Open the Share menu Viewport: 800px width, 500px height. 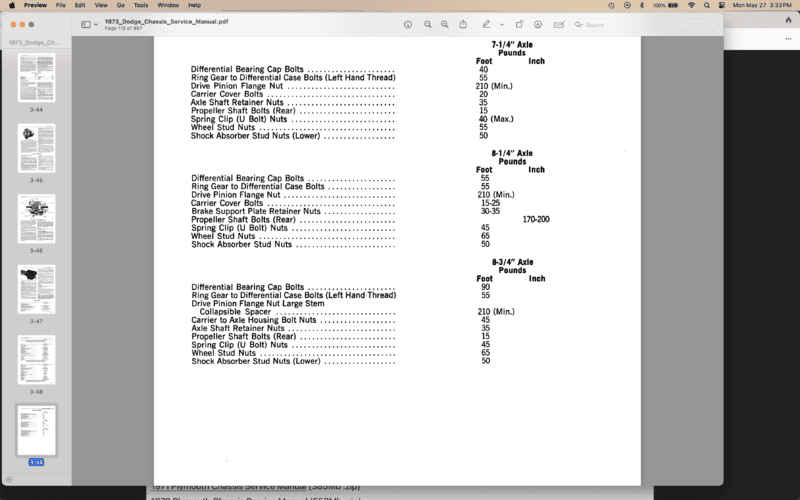463,24
